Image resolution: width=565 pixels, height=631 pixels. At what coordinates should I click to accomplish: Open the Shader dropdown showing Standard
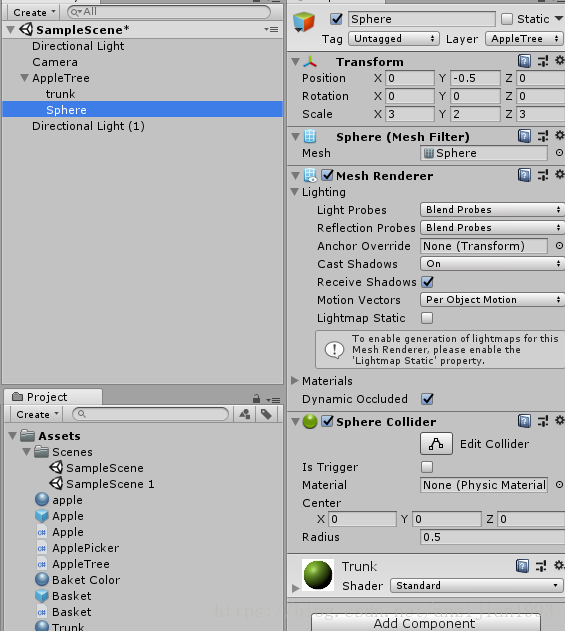click(476, 586)
